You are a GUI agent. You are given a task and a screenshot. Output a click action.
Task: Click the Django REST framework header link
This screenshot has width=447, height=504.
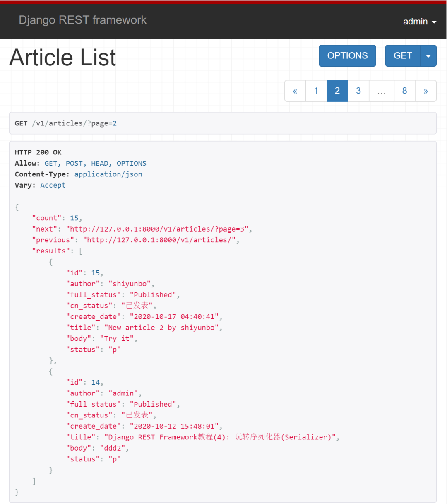click(x=82, y=20)
